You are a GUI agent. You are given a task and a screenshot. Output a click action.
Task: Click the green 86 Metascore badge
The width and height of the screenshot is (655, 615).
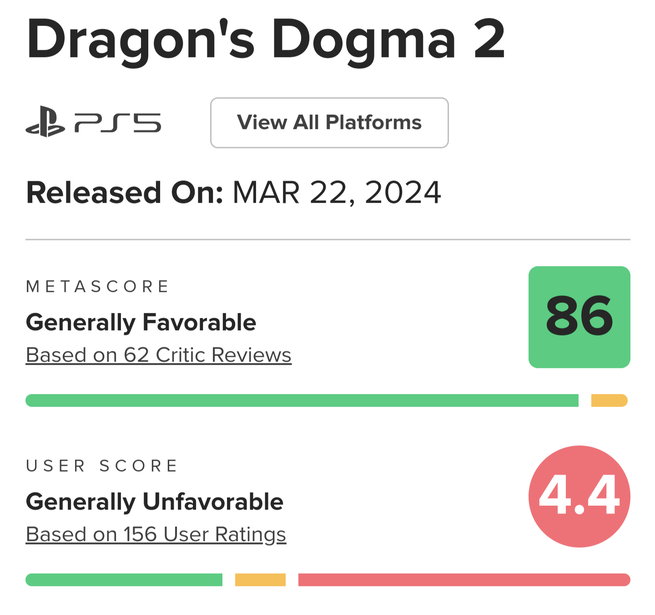579,316
